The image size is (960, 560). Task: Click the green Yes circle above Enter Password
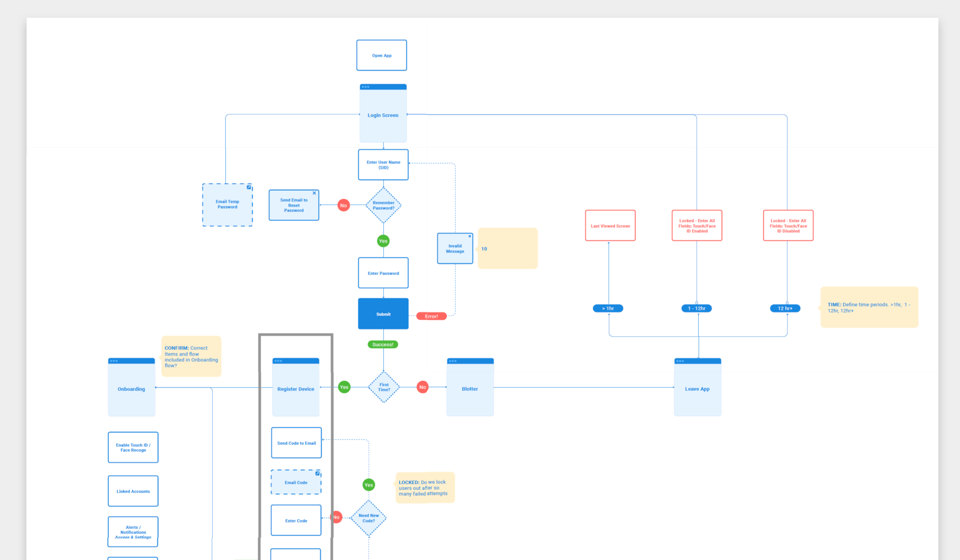coord(383,241)
